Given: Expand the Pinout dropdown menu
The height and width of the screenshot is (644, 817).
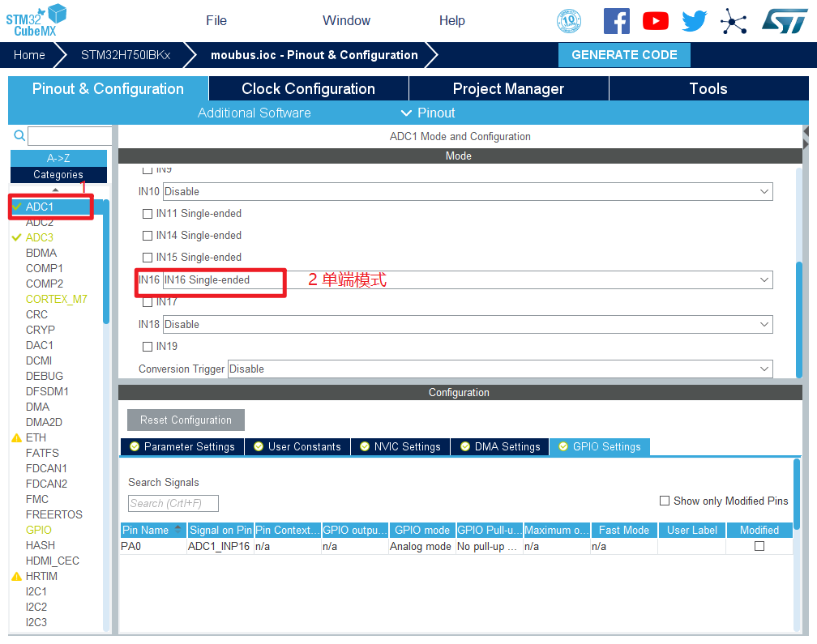Looking at the screenshot, I should (428, 113).
